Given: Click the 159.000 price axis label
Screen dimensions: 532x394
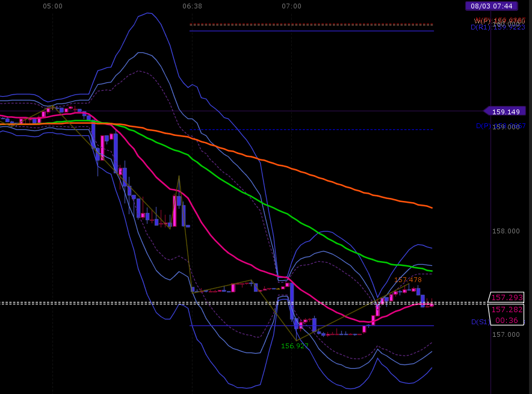Looking at the screenshot, I should (506, 127).
